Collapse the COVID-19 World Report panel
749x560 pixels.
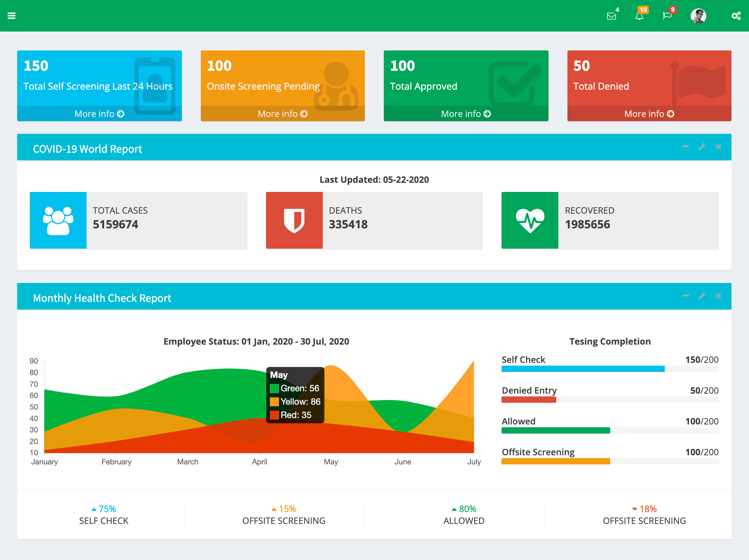(x=686, y=146)
